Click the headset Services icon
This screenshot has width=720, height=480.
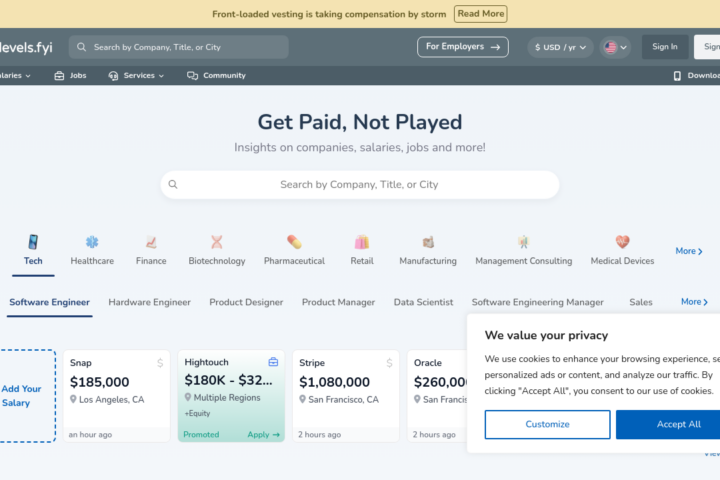[113, 76]
